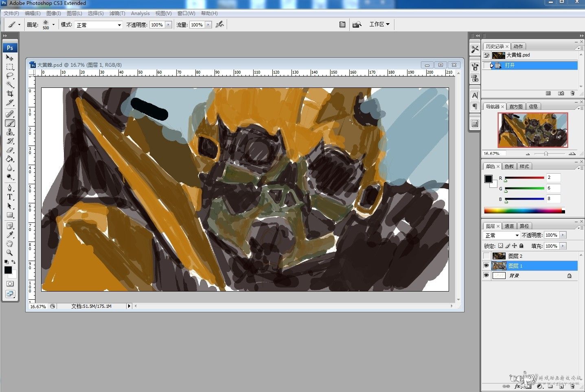The height and width of the screenshot is (392, 585).
Task: Select the Pen tool
Action: (10, 188)
